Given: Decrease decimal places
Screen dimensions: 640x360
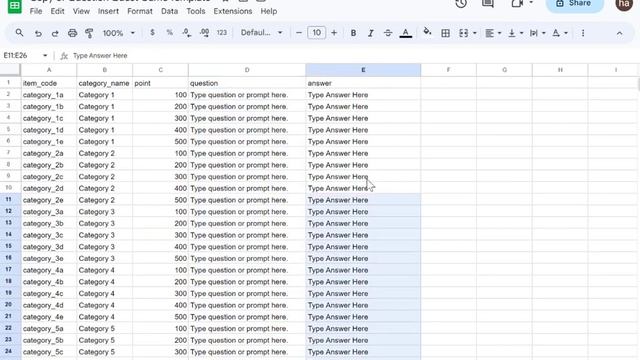Looking at the screenshot, I should pyautogui.click(x=187, y=33).
